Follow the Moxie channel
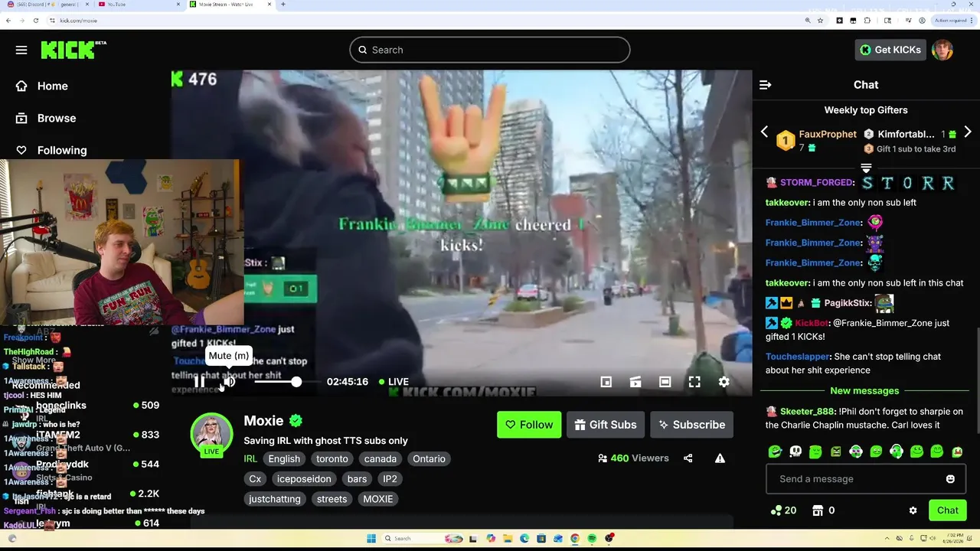Image resolution: width=980 pixels, height=551 pixels. [x=529, y=425]
